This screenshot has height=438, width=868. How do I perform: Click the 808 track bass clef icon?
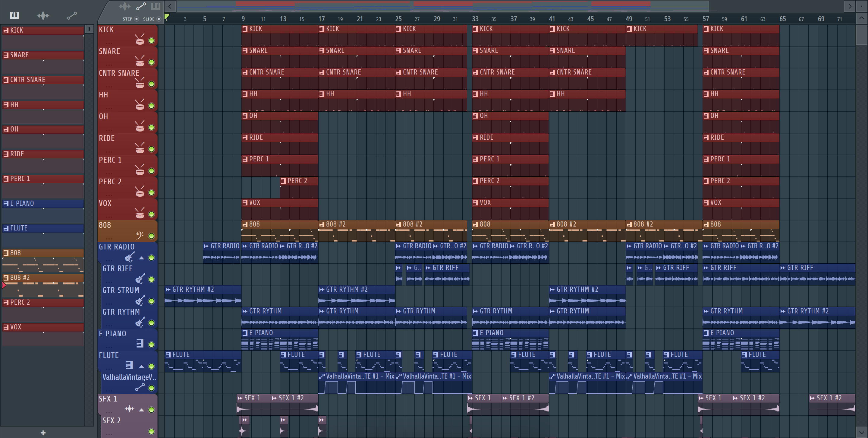click(x=140, y=235)
